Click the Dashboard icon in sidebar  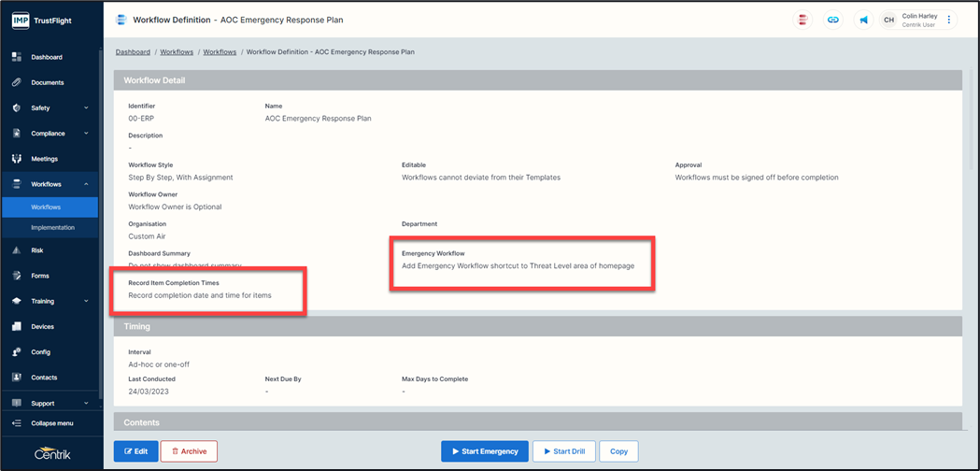[16, 57]
